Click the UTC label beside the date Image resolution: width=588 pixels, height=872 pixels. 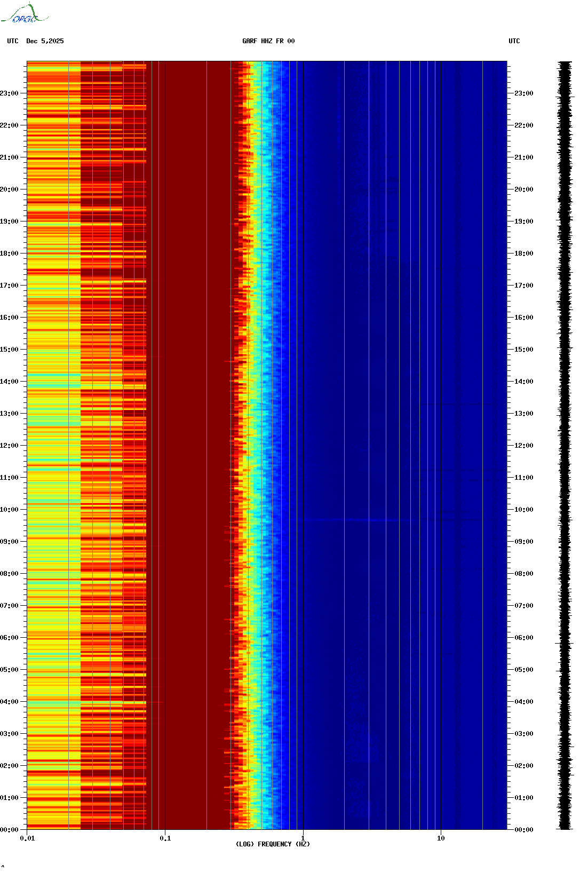13,41
